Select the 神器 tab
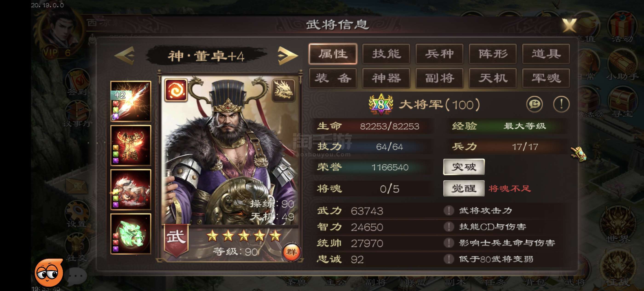The image size is (644, 291). tap(386, 78)
